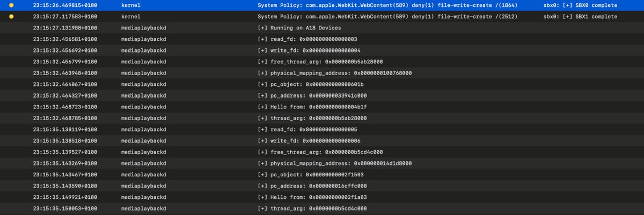Select timestamp 23:15:27.131988+0100
Viewport: 644px width, 215px height.
[x=65, y=28]
